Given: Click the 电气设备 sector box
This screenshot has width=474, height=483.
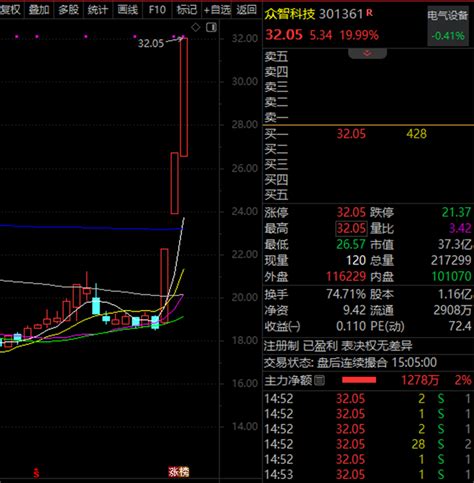Looking at the screenshot, I should [448, 25].
